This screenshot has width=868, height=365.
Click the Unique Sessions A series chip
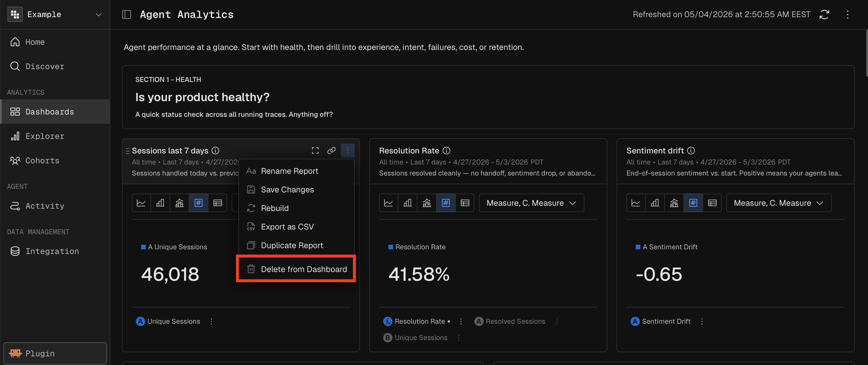pos(168,321)
